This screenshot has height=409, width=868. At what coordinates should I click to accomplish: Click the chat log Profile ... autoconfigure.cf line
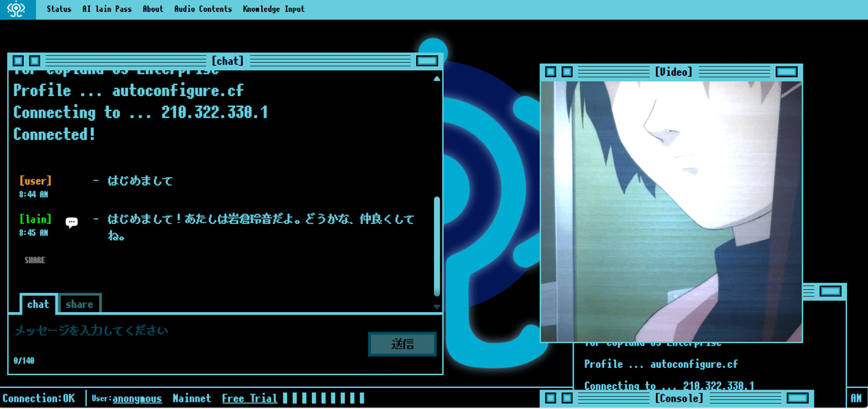129,91
